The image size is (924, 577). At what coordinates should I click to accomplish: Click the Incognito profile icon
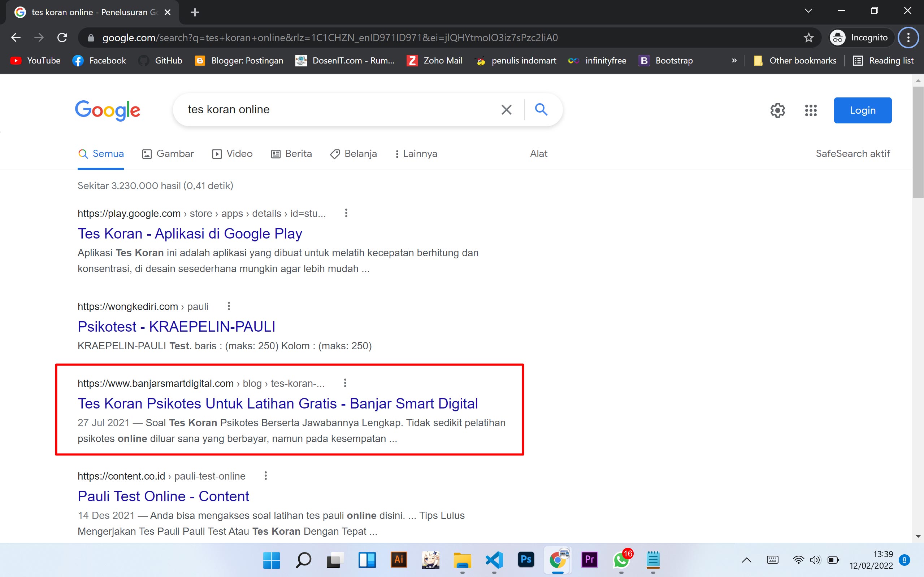tap(837, 37)
